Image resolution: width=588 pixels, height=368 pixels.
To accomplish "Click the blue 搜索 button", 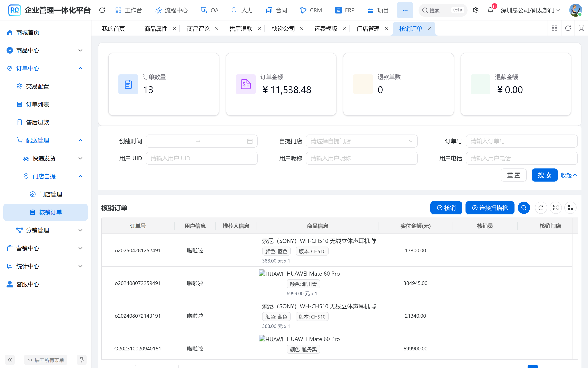I will [544, 175].
